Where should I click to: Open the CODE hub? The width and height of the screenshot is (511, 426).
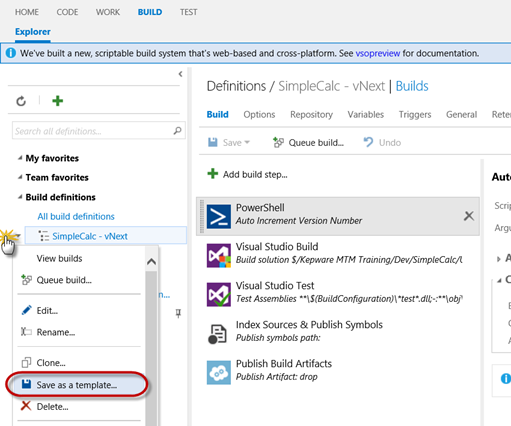tap(67, 12)
